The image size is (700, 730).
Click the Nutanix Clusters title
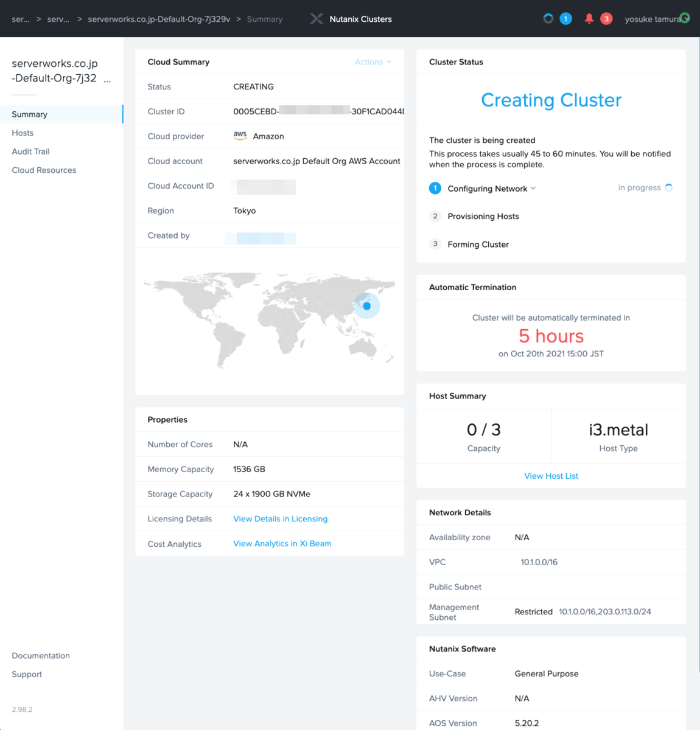pyautogui.click(x=361, y=19)
